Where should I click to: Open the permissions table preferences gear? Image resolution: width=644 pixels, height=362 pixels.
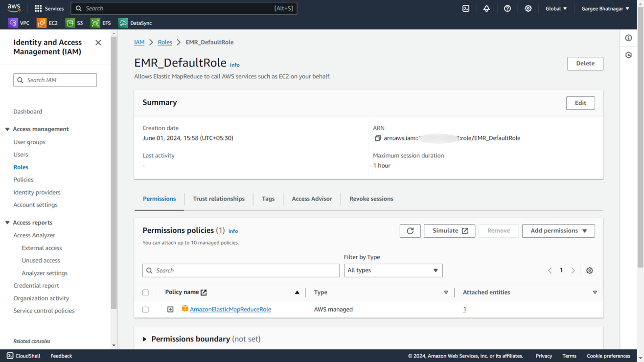590,271
